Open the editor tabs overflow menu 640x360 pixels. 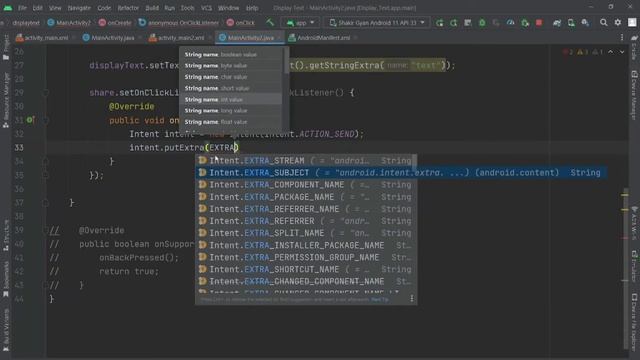(622, 38)
